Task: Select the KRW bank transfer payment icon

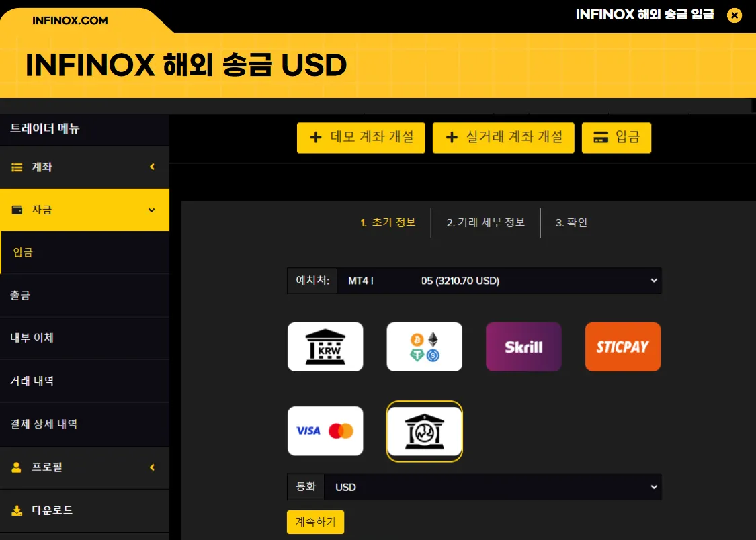Action: tap(325, 347)
